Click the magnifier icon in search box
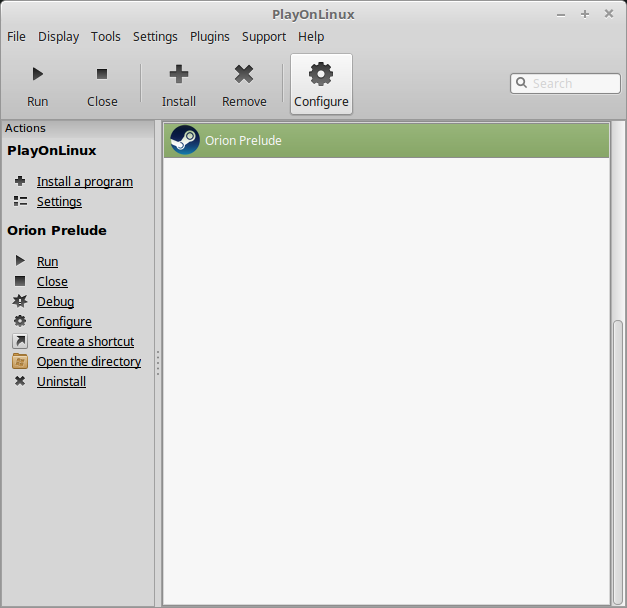This screenshot has width=627, height=608. 521,82
